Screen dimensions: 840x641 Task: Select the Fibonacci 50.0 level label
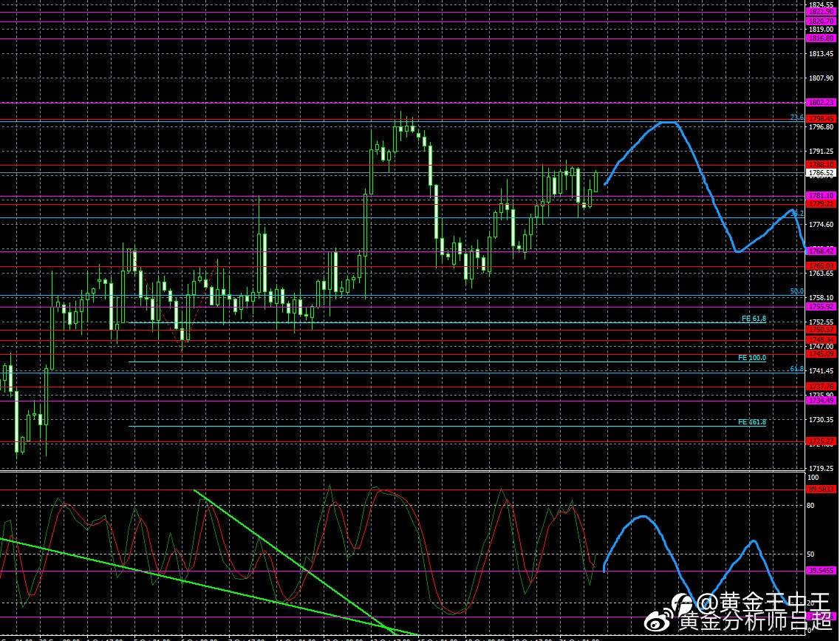tap(796, 291)
